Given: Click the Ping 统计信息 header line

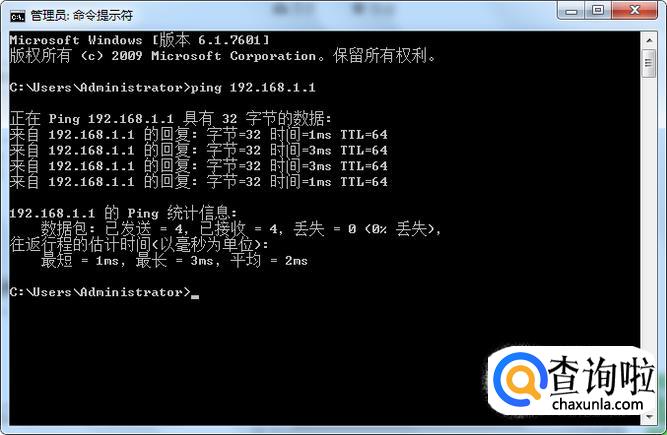Looking at the screenshot, I should tap(123, 213).
